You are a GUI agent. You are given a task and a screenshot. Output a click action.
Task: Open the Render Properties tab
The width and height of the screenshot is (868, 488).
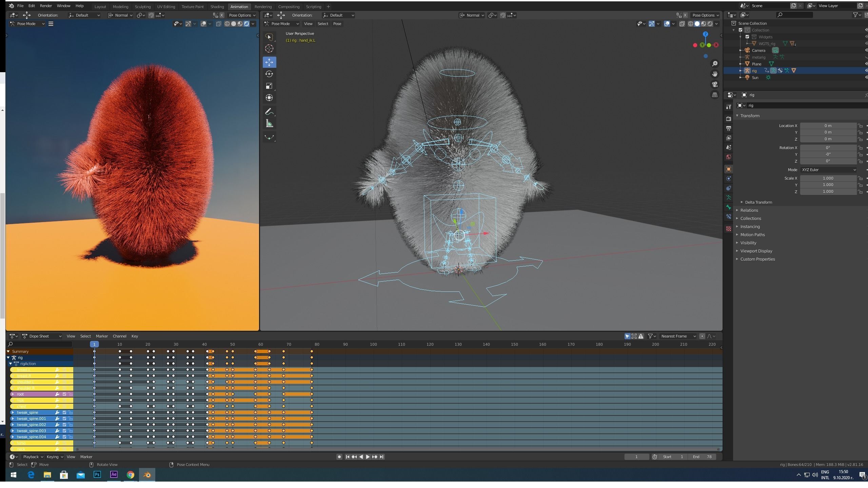[x=728, y=119]
